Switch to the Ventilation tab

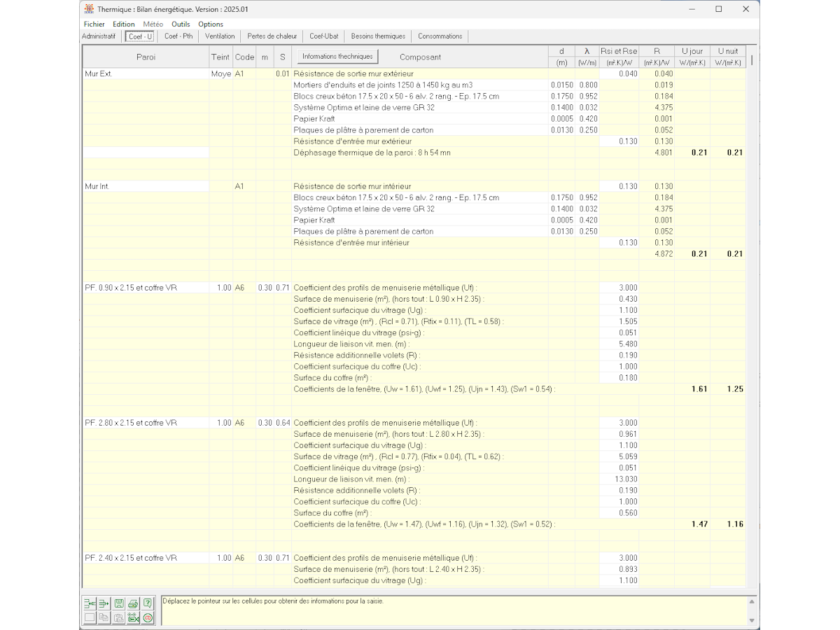click(x=220, y=36)
